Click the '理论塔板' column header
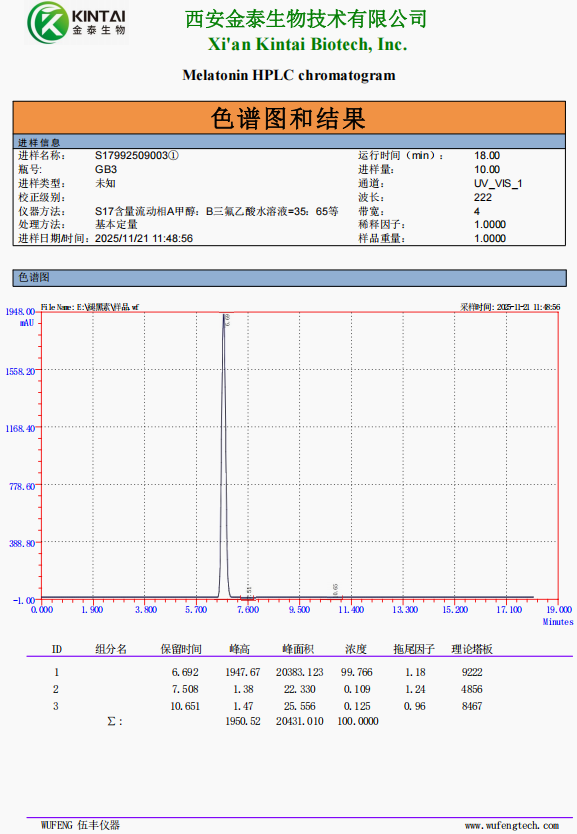577x834 pixels. [x=472, y=649]
